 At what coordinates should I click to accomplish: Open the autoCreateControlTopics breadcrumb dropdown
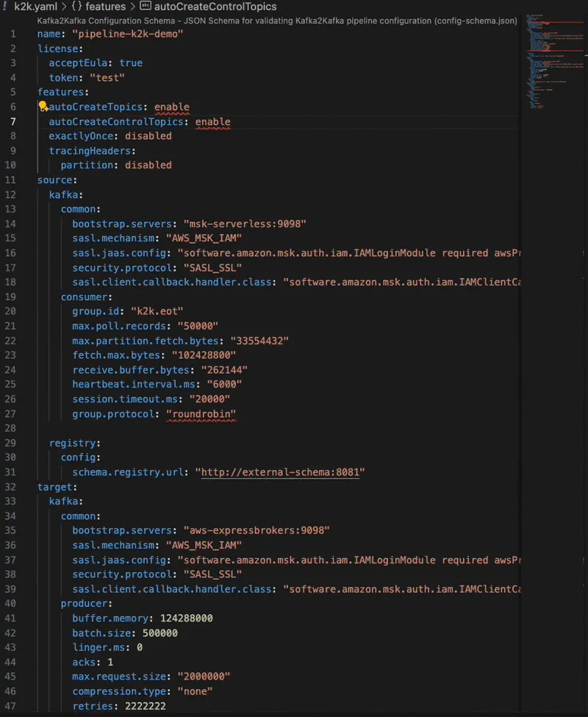216,7
